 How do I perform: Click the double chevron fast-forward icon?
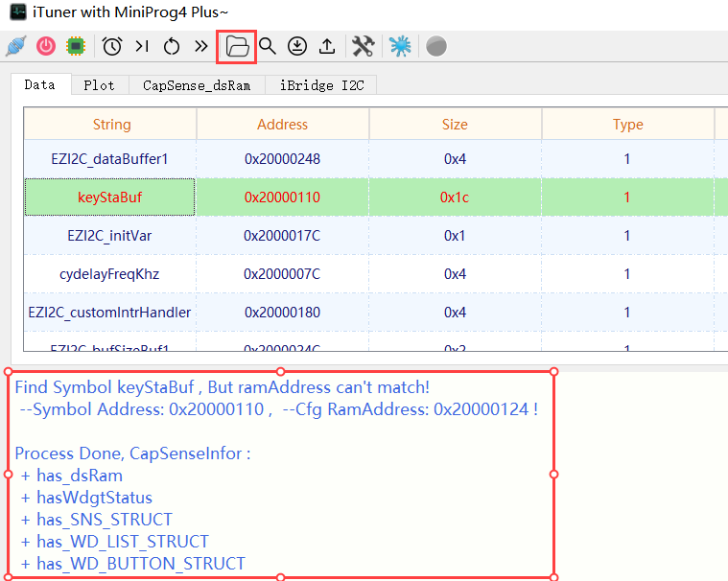tap(201, 46)
